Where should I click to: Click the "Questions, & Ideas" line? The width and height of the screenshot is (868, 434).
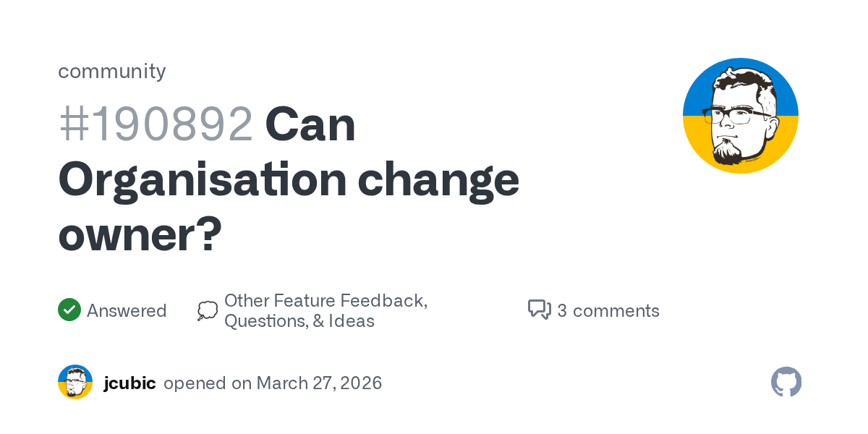pyautogui.click(x=299, y=321)
